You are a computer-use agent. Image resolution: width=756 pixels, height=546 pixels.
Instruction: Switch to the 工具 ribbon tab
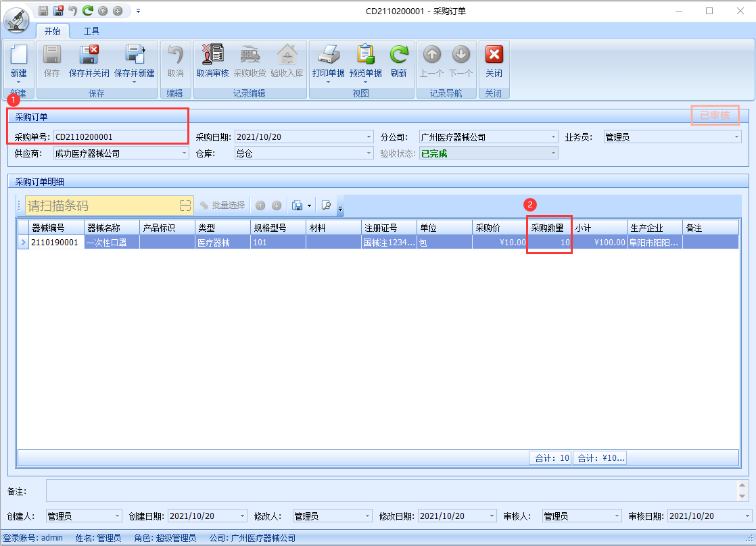point(91,31)
